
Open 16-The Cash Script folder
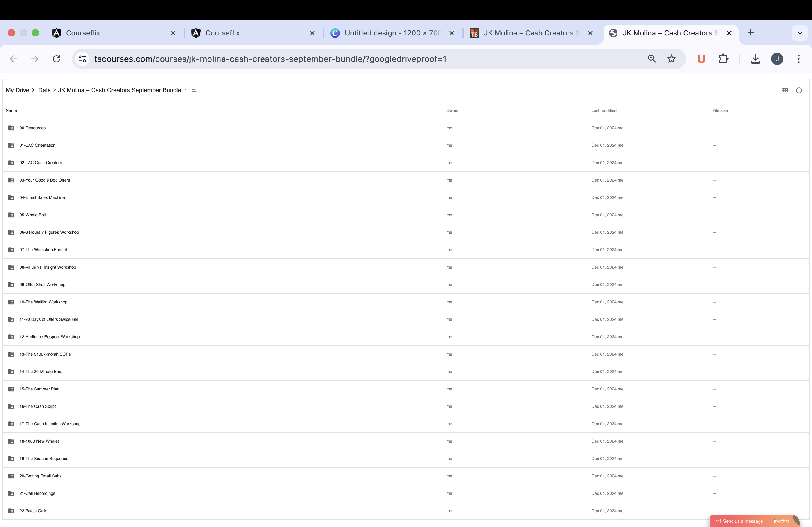[406, 406]
